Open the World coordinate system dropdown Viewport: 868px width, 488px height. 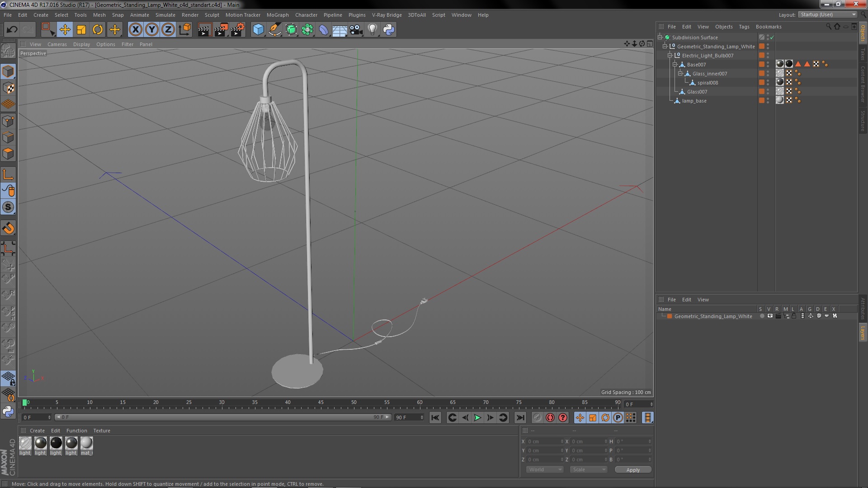click(544, 469)
